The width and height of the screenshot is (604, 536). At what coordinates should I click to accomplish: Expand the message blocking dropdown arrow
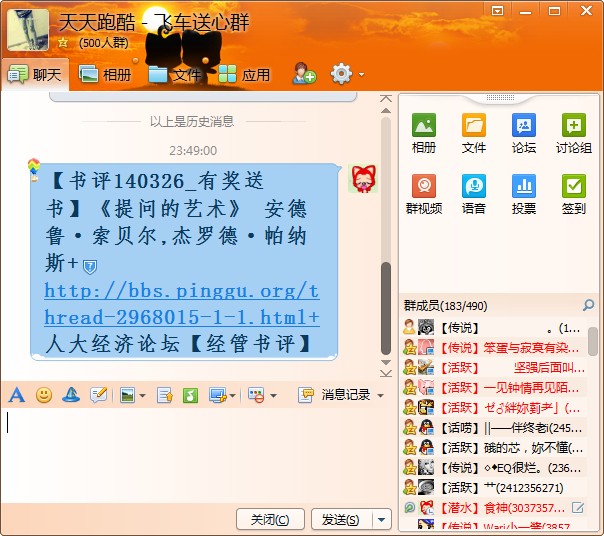coord(273,396)
